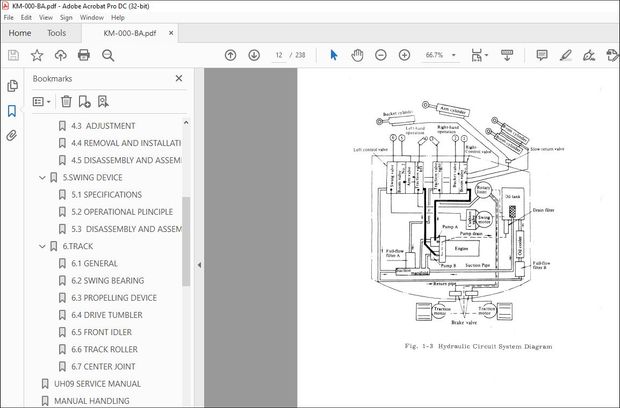This screenshot has height=408, width=620.
Task: Open the UH09 SERVICE MANUAL bookmark
Action: click(97, 384)
